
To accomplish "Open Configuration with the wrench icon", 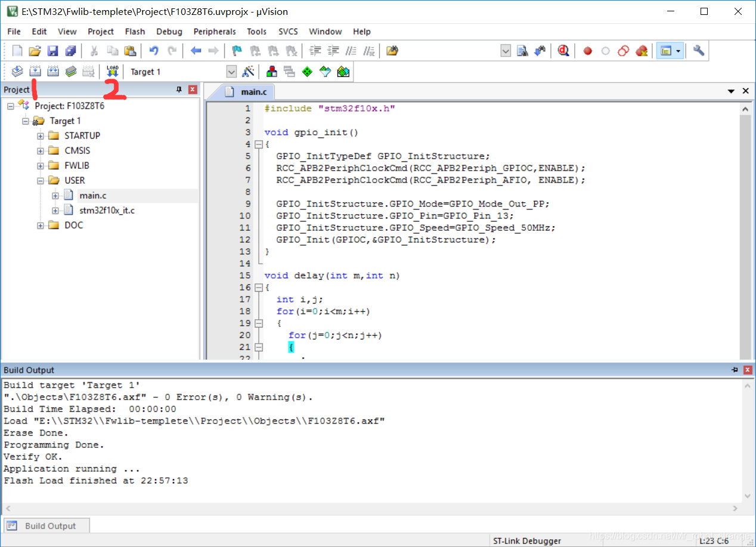I will pyautogui.click(x=699, y=51).
